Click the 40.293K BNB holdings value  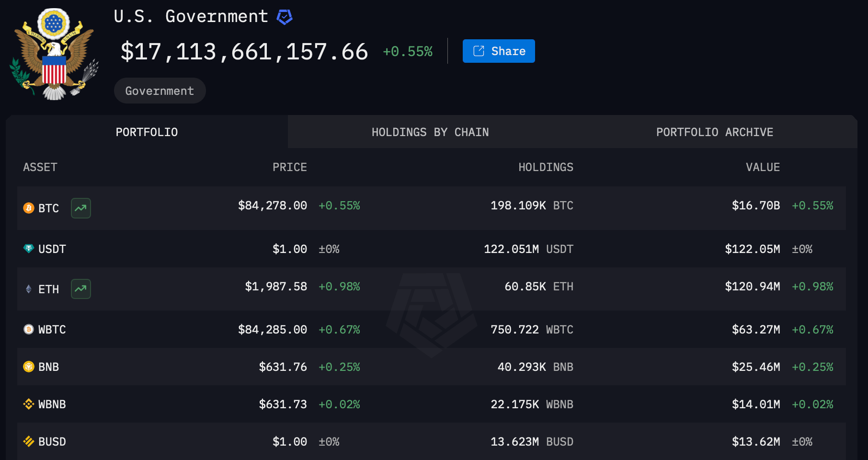point(535,367)
